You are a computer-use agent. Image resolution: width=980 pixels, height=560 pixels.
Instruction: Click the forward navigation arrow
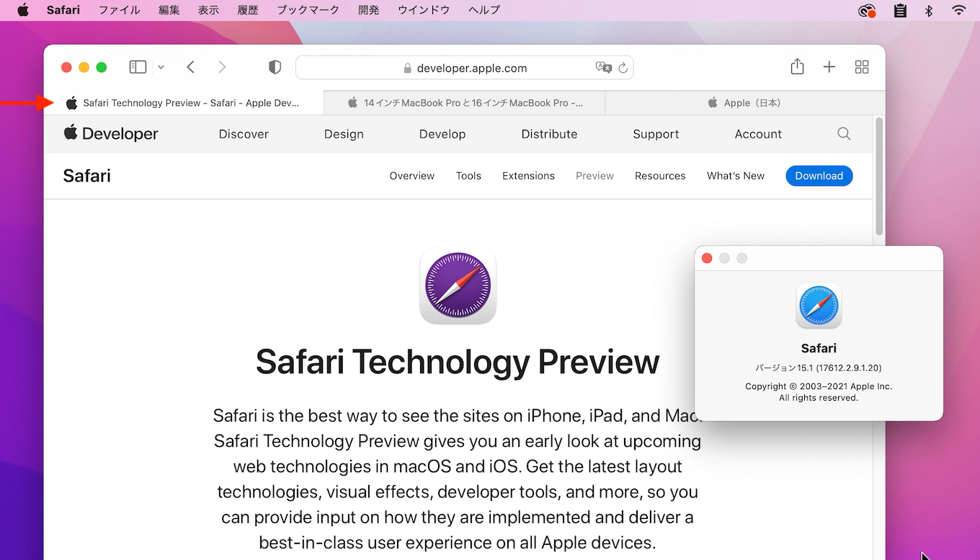[x=222, y=67]
